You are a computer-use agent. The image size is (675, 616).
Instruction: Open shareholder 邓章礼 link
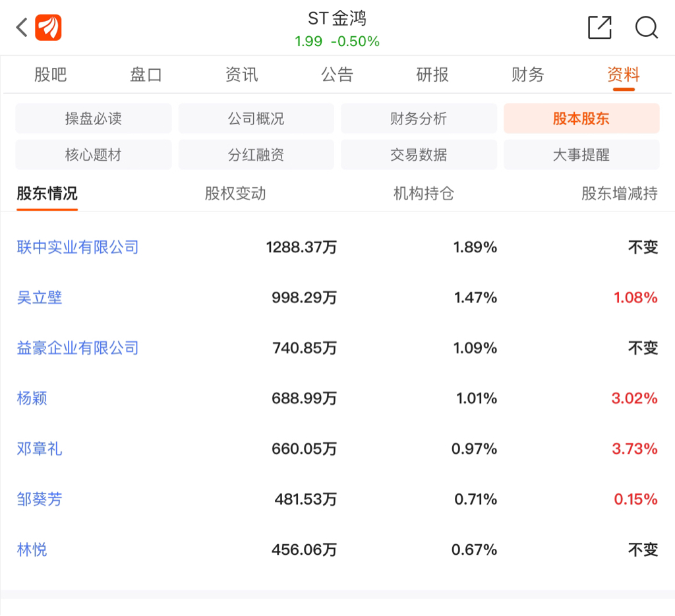[39, 449]
